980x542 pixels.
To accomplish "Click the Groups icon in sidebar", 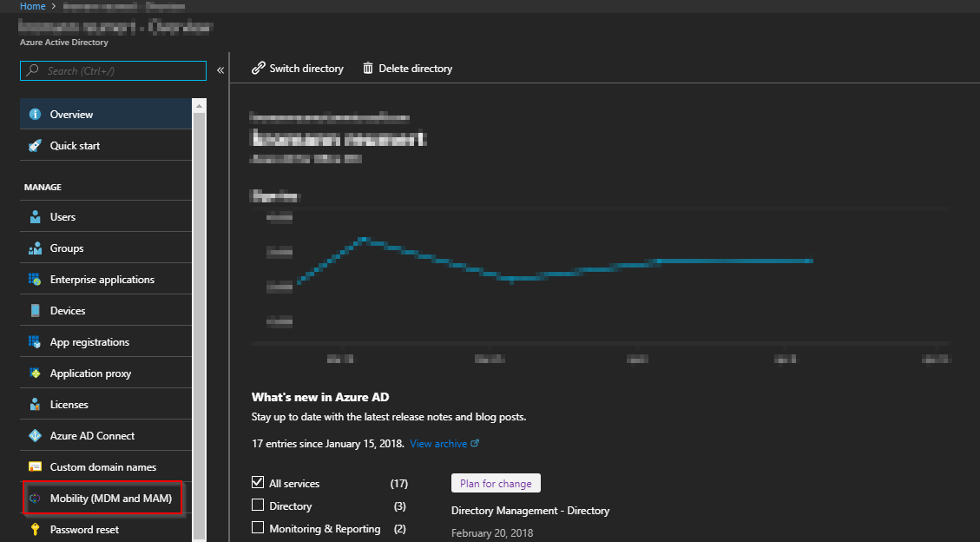I will point(35,248).
